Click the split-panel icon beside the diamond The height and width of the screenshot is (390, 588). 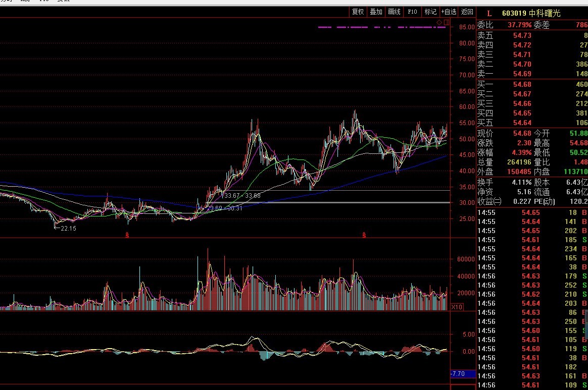446,23
